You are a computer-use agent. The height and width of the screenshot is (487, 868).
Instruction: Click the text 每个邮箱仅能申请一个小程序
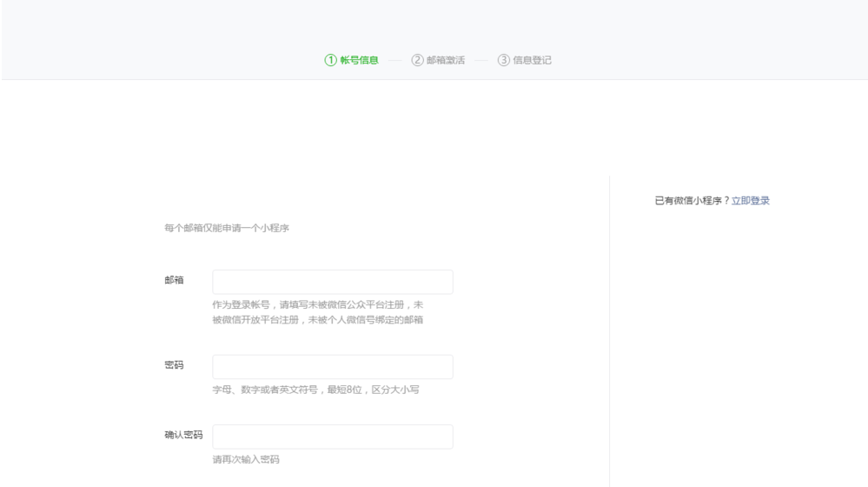[227, 228]
